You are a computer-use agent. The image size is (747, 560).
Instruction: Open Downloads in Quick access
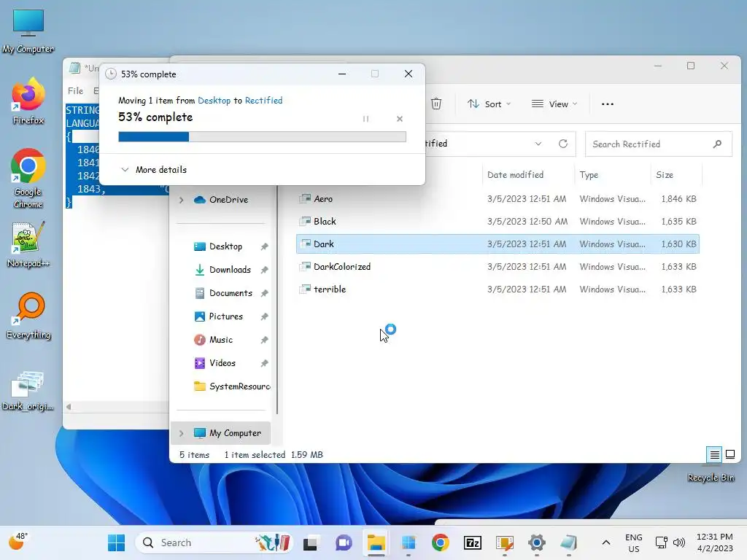[222, 270]
